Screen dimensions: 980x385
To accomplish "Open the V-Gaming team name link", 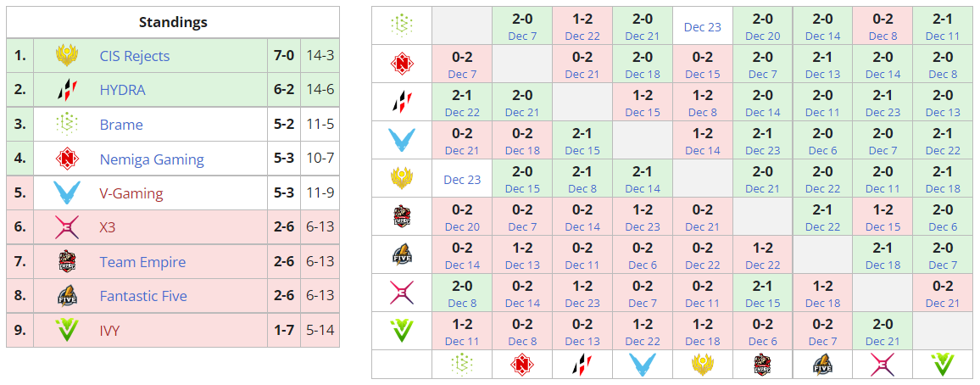I will (x=131, y=193).
